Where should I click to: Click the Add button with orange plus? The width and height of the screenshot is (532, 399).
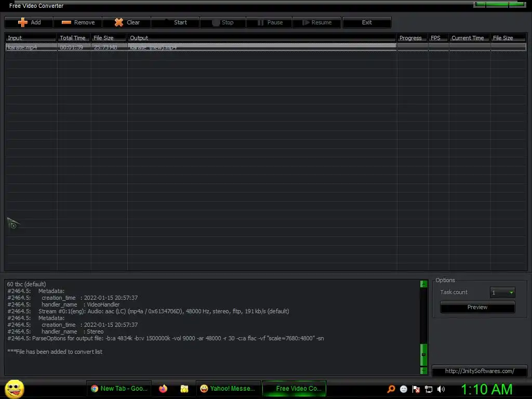29,22
